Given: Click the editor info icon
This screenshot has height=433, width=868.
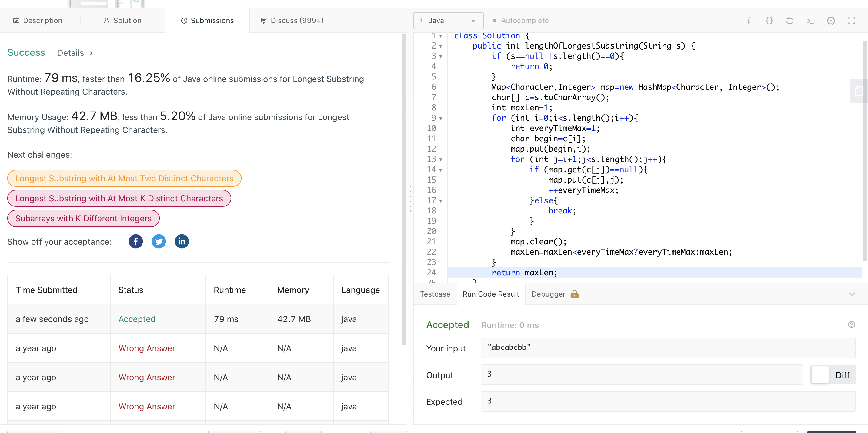Looking at the screenshot, I should point(748,21).
